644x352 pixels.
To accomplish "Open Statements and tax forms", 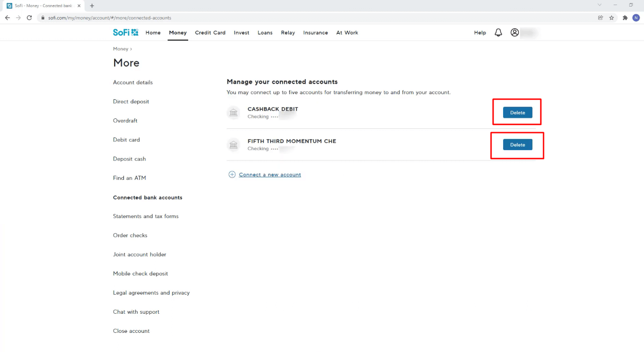I will 146,217.
